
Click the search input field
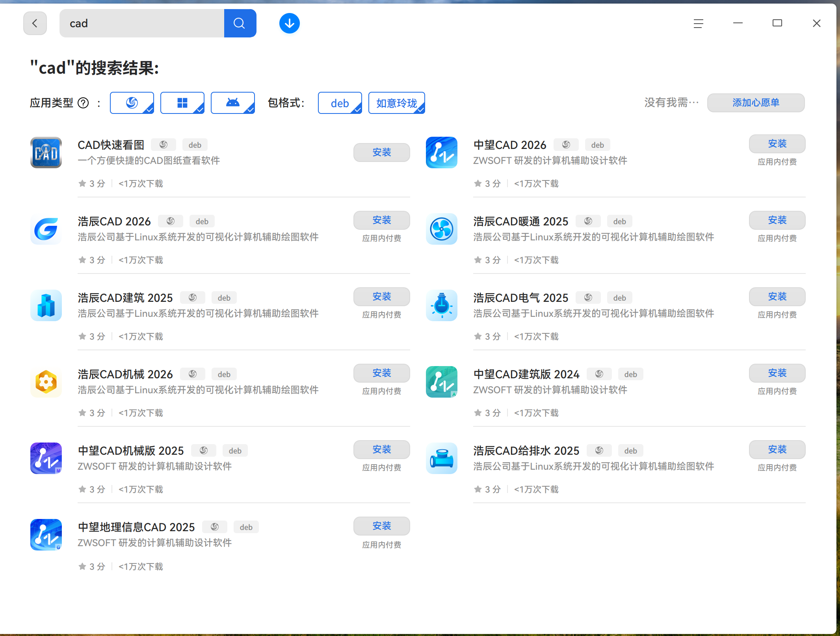pos(142,23)
